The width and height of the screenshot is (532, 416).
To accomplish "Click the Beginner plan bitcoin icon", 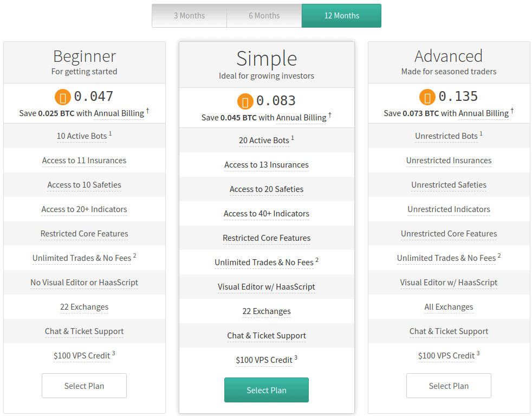I will click(x=63, y=98).
